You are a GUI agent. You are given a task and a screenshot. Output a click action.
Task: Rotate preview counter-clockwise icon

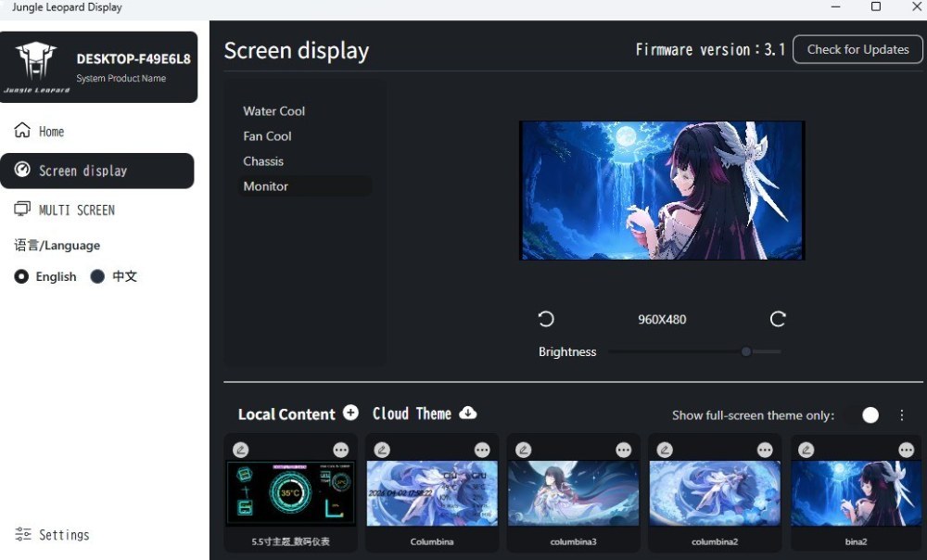click(546, 319)
